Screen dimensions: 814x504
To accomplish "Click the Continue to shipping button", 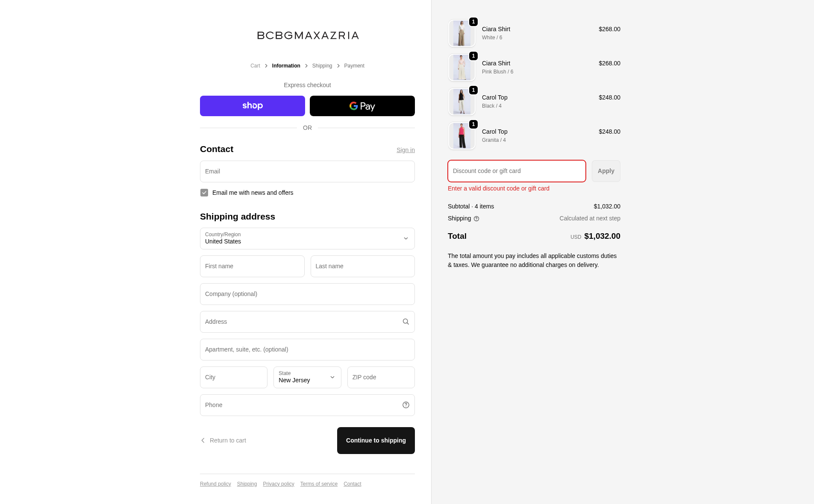I will click(376, 440).
